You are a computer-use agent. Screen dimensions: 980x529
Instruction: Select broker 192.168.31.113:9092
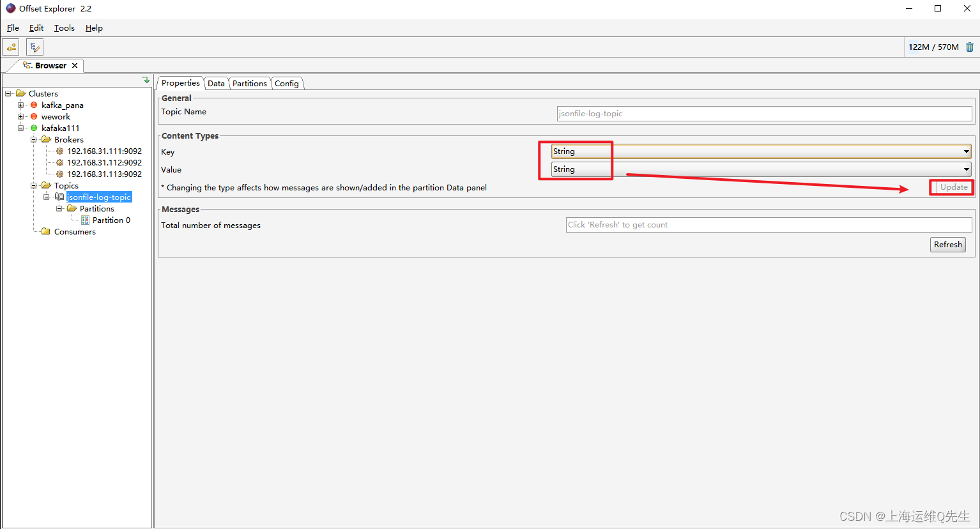pyautogui.click(x=104, y=174)
